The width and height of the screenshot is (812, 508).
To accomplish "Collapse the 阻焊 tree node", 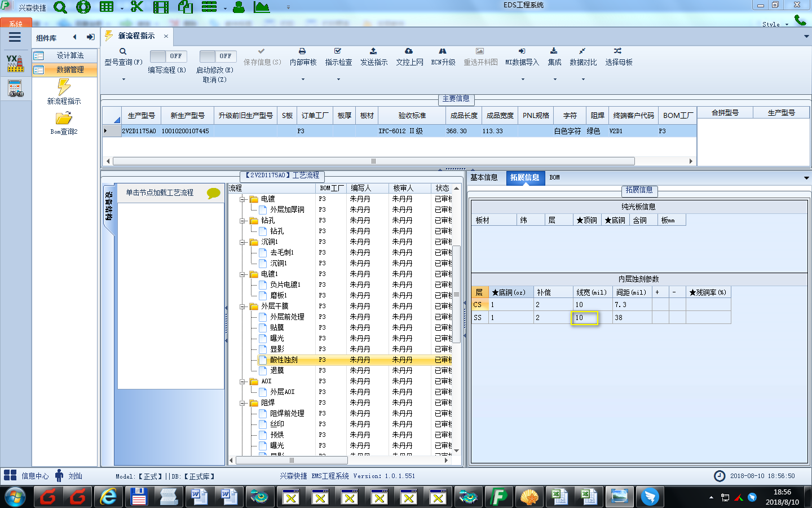I will pyautogui.click(x=242, y=403).
